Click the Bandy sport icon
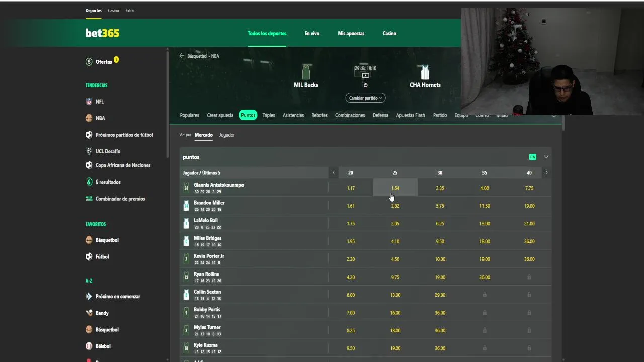 click(89, 313)
